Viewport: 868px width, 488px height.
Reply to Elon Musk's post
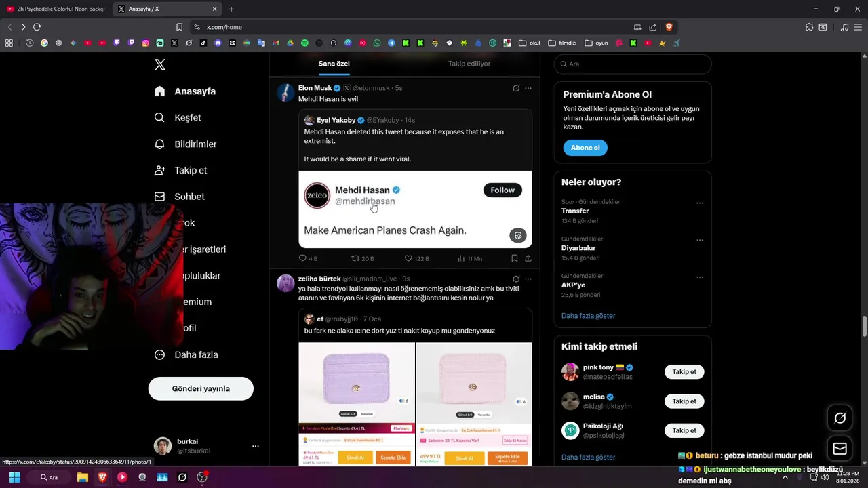[x=308, y=258]
